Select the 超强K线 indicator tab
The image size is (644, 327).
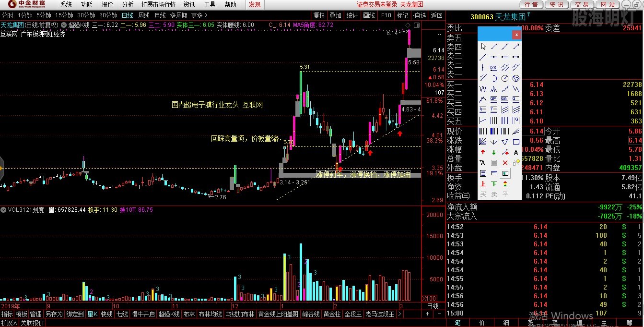169,314
